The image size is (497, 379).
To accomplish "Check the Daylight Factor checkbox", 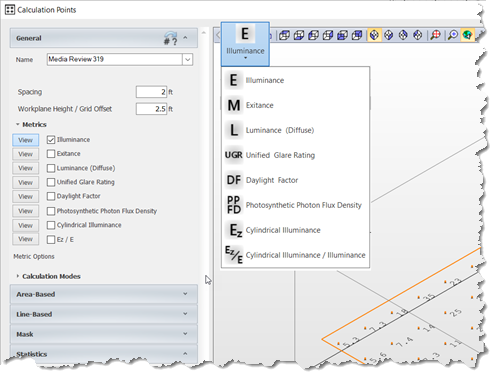I will [51, 196].
